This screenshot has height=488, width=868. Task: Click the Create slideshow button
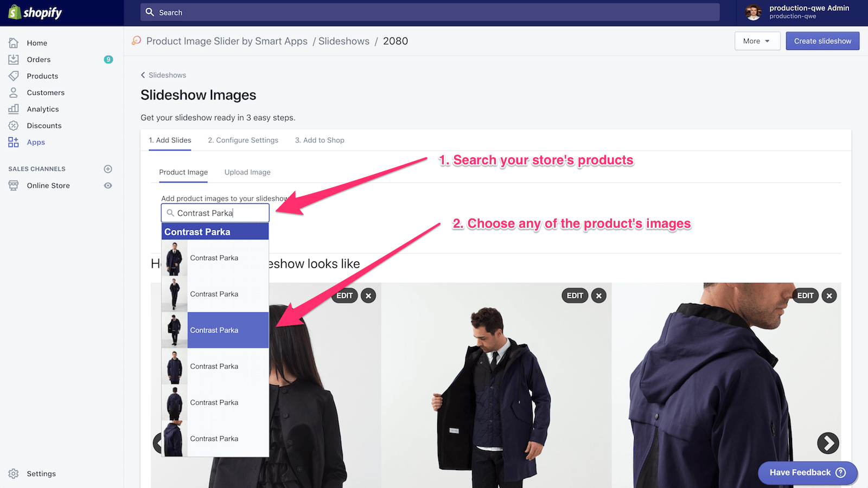click(x=822, y=41)
